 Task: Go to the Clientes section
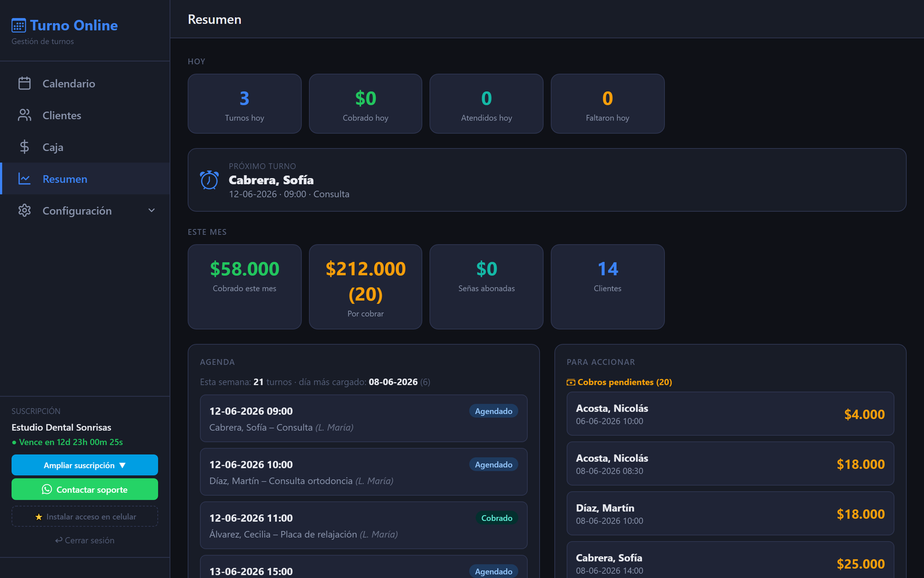(x=85, y=115)
